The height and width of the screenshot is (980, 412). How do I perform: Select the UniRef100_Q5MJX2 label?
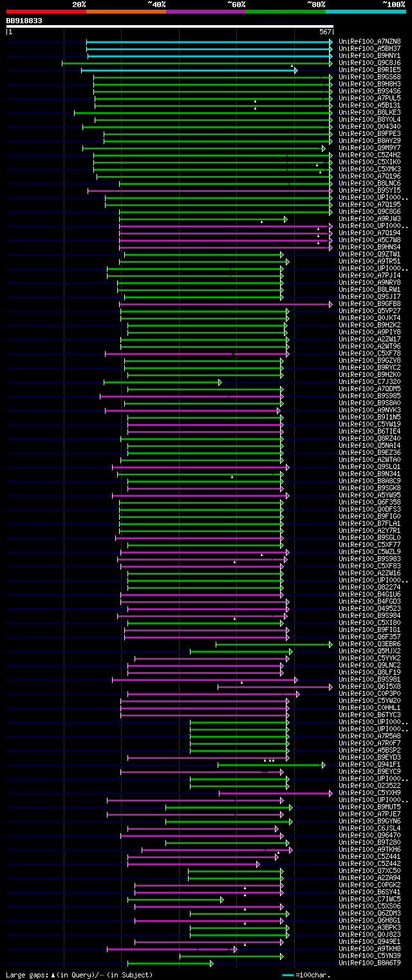tap(370, 651)
